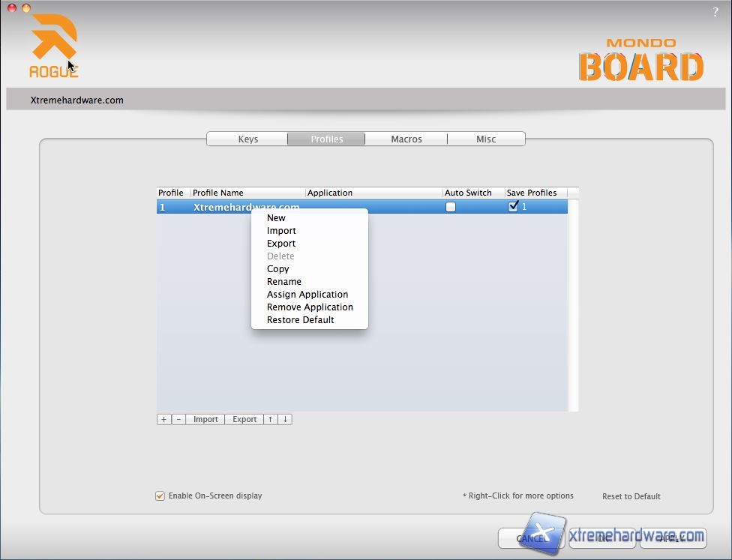Move profile up with the up arrow
The width and height of the screenshot is (732, 560).
tap(271, 419)
